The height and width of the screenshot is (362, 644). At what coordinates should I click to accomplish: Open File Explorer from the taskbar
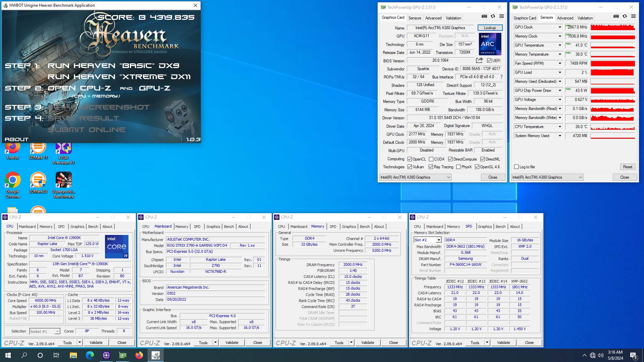[73, 355]
